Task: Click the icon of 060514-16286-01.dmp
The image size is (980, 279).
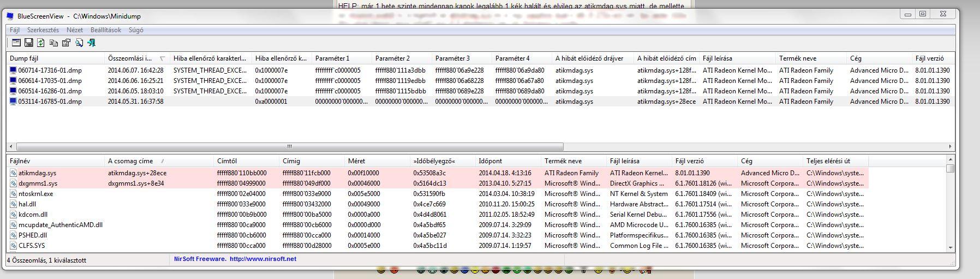Action: pyautogui.click(x=13, y=91)
